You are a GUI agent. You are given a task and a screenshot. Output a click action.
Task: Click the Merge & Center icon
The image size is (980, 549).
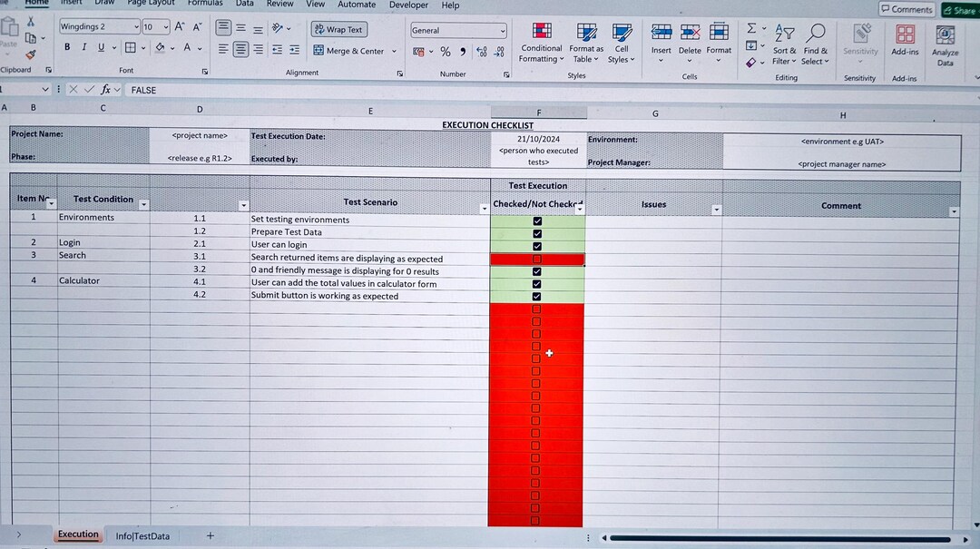coord(353,51)
